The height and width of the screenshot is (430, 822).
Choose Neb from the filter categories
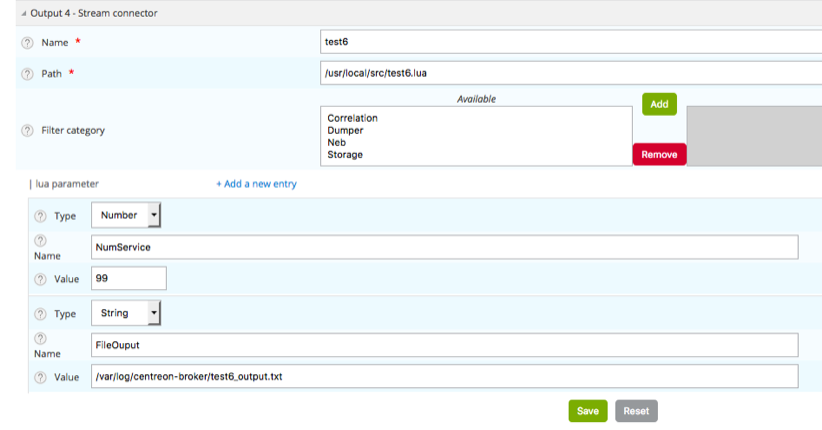click(x=337, y=142)
